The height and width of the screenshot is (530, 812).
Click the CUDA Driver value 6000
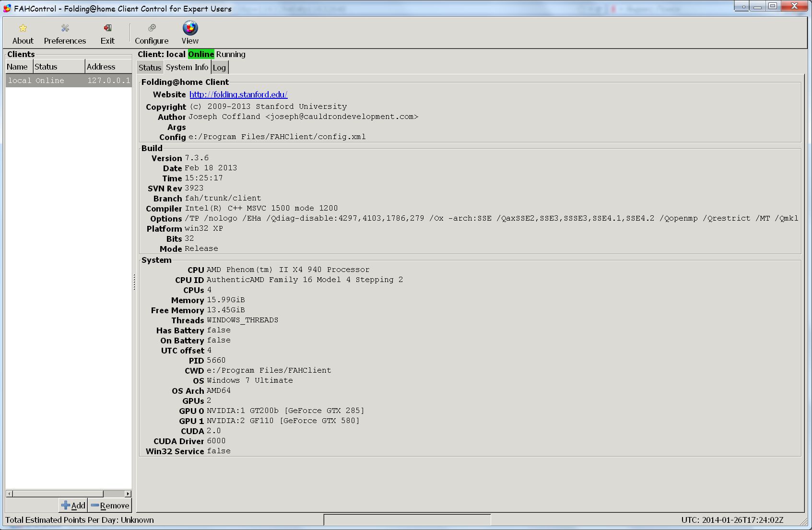tap(216, 441)
